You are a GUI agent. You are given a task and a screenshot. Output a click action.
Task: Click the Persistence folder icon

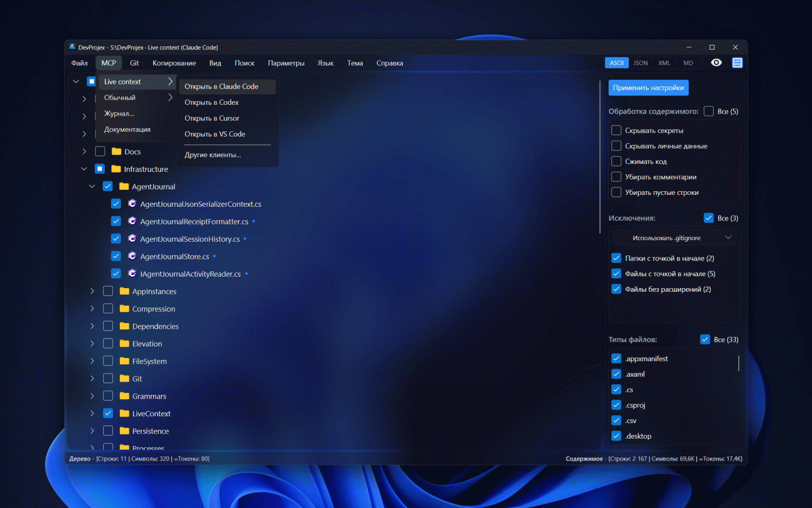point(124,431)
